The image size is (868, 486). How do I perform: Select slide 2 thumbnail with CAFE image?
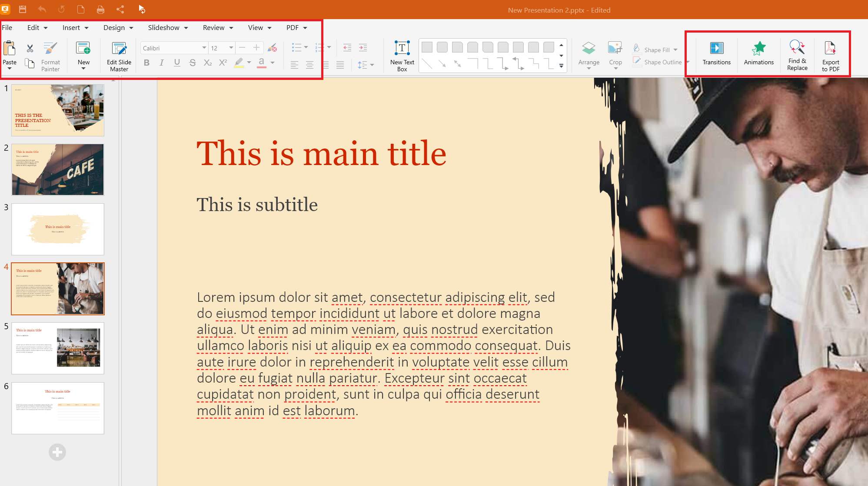(58, 170)
